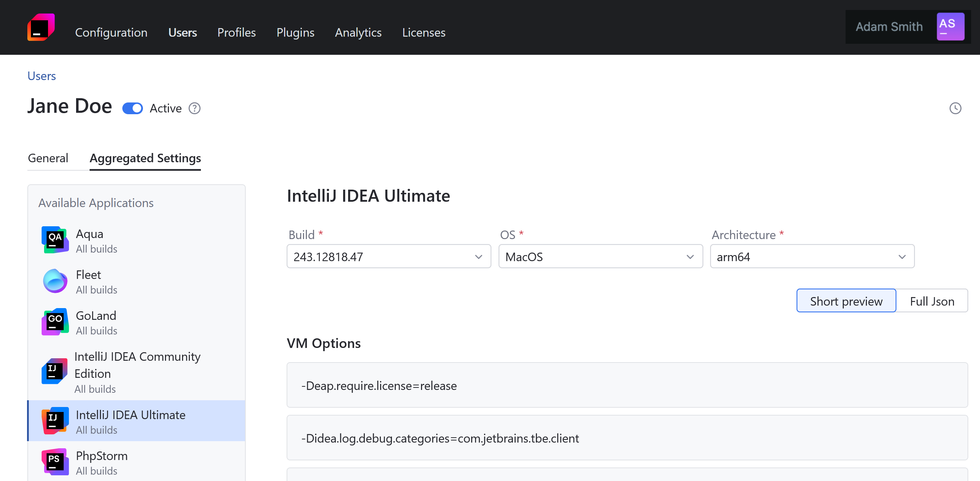Click the PhpStorm application icon
The image size is (980, 481).
[55, 462]
